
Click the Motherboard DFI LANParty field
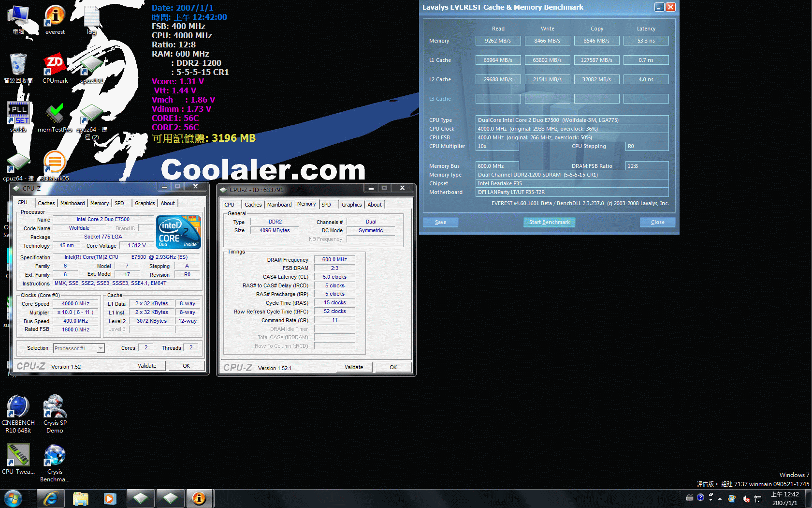coord(572,192)
